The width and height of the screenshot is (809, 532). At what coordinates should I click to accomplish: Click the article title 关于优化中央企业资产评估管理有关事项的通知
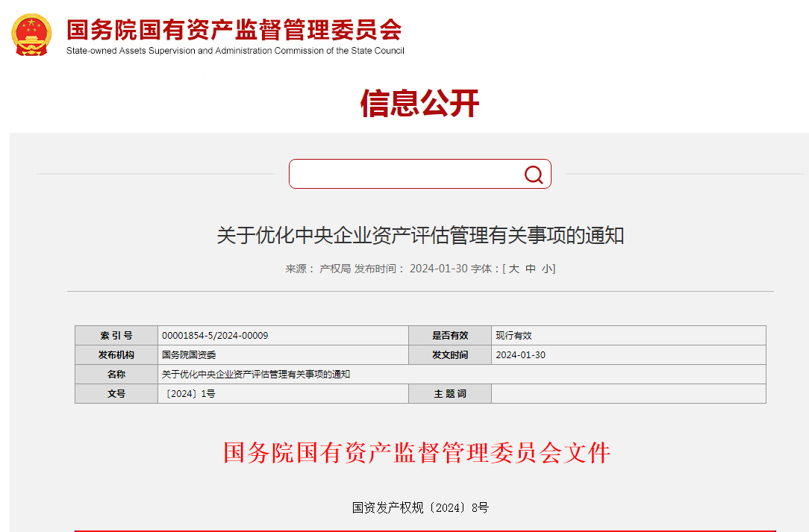(x=420, y=235)
